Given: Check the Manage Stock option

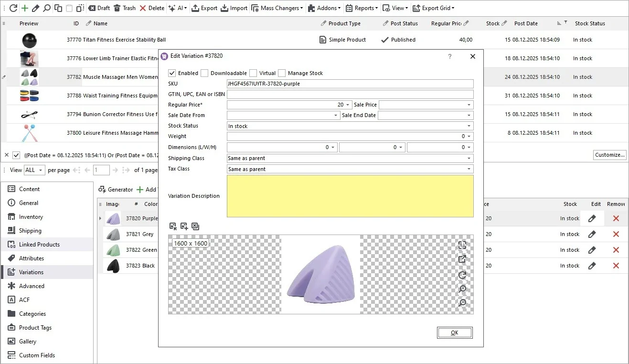Looking at the screenshot, I should [x=281, y=73].
